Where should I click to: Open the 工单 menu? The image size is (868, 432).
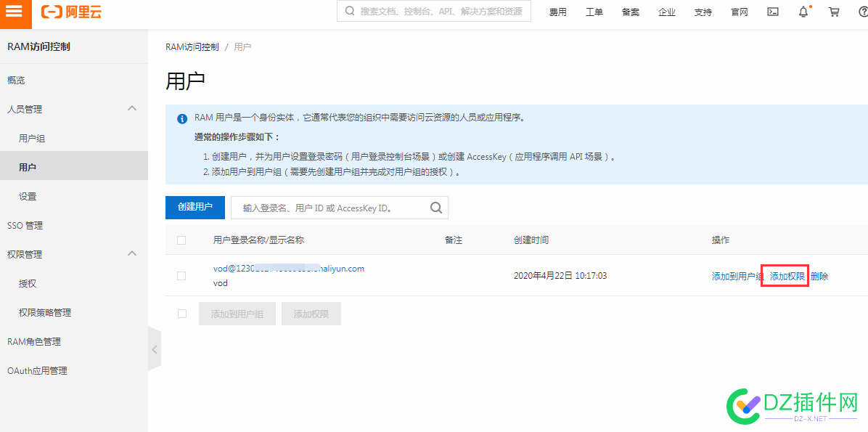(594, 12)
